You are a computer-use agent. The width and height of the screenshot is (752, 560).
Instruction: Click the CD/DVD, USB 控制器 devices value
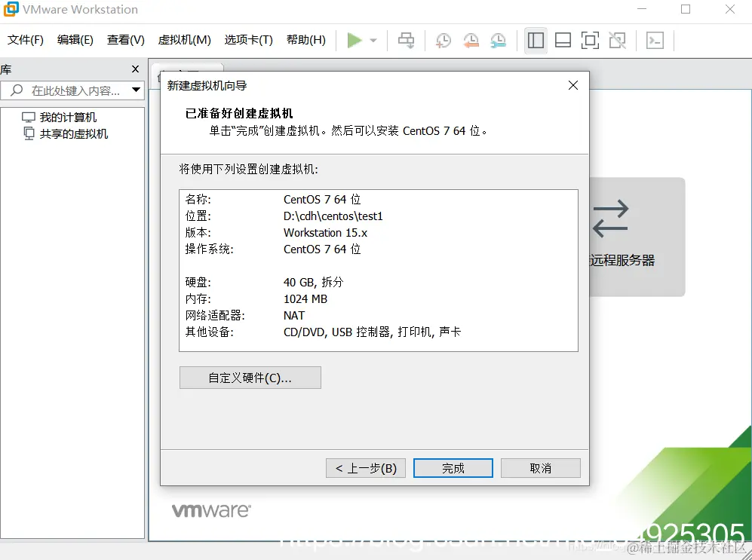(x=372, y=332)
